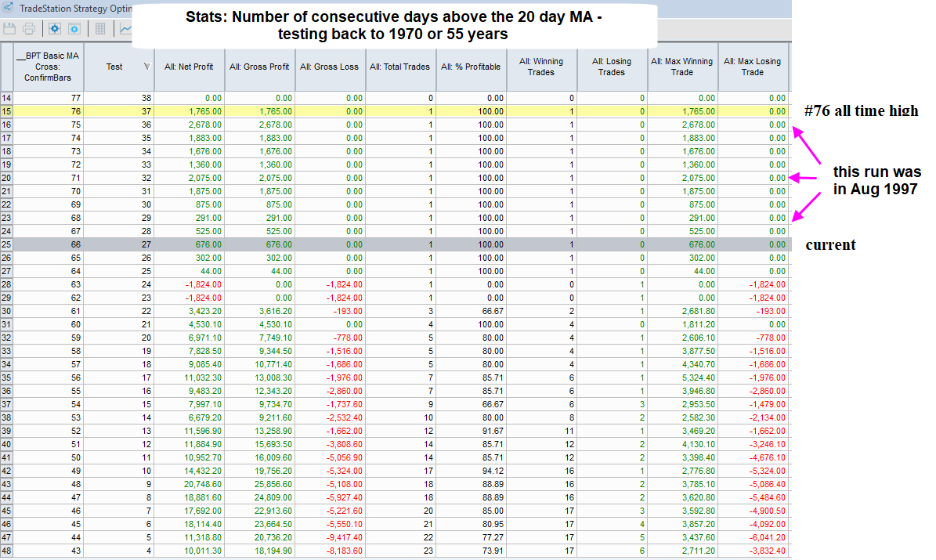This screenshot has width=936, height=560.
Task: Click the sort arrow on the Test column
Action: click(x=146, y=67)
